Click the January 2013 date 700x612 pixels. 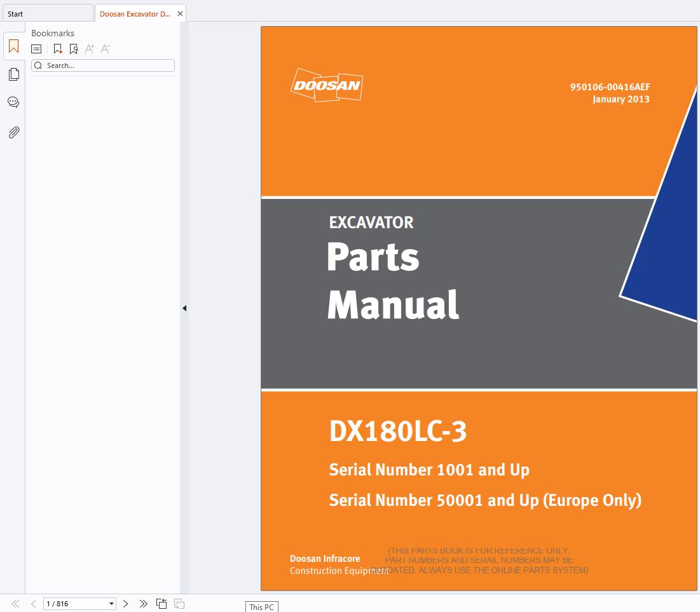click(x=621, y=99)
